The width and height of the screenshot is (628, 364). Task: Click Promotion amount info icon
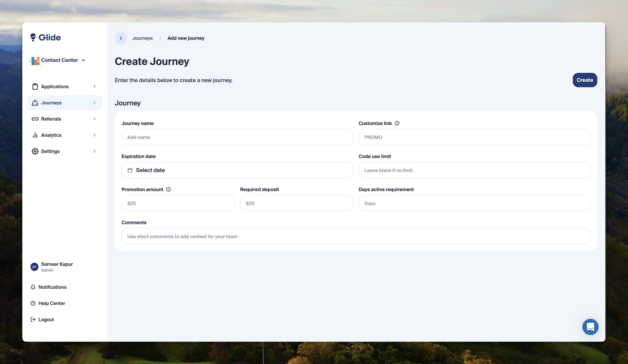[x=168, y=189]
